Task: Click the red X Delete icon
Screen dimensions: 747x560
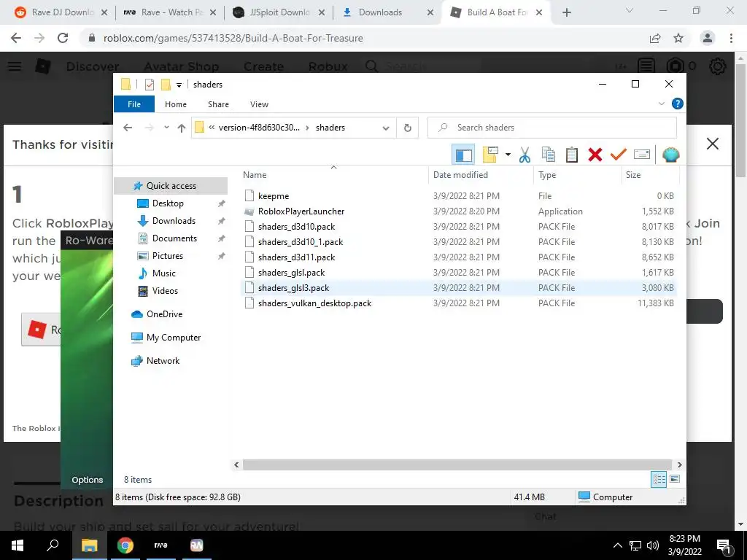Action: (x=595, y=155)
